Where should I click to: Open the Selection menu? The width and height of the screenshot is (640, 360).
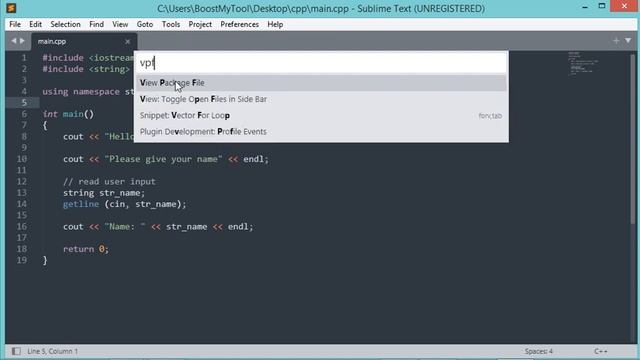65,24
